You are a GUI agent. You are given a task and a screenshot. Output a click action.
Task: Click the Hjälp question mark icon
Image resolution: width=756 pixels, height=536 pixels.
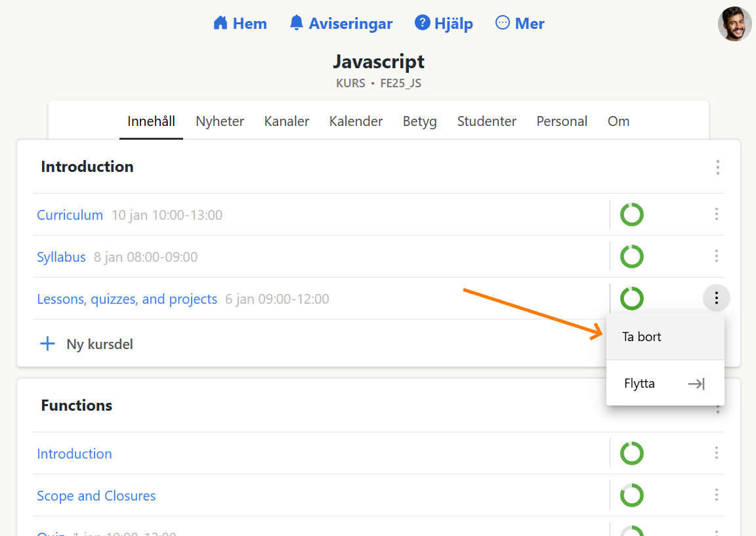tap(422, 24)
